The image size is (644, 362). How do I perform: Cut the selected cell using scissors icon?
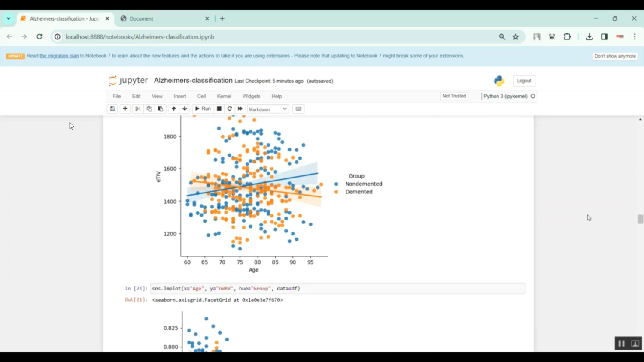tap(137, 109)
